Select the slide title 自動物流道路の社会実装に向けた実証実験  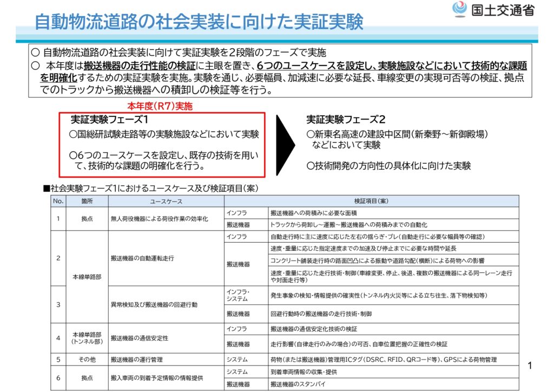pos(199,22)
